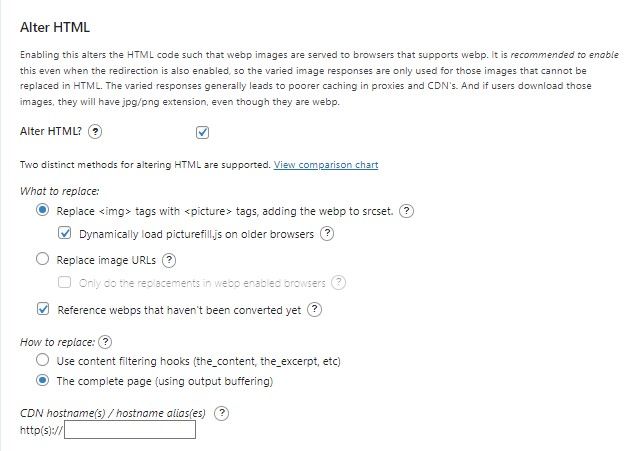Uncheck the Alter HTML? checkbox
640x451 pixels.
[x=202, y=132]
